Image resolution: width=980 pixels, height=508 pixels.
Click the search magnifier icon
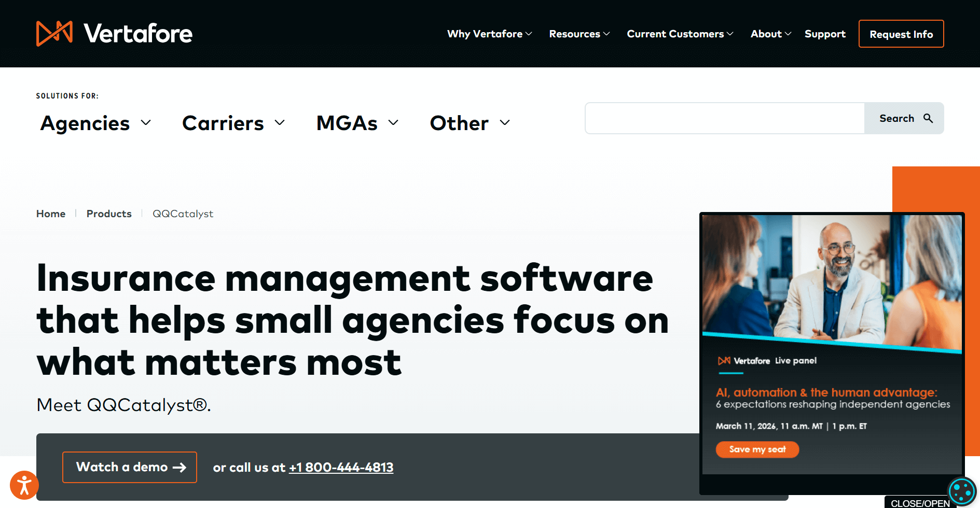tap(928, 118)
